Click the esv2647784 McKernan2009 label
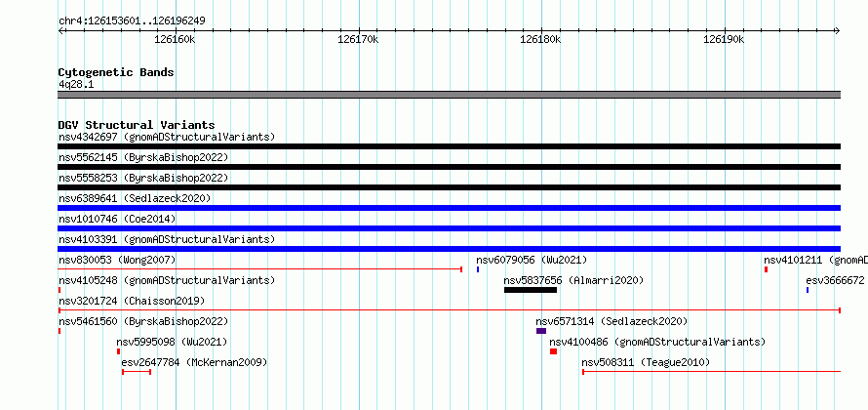This screenshot has width=868, height=410. tap(194, 362)
